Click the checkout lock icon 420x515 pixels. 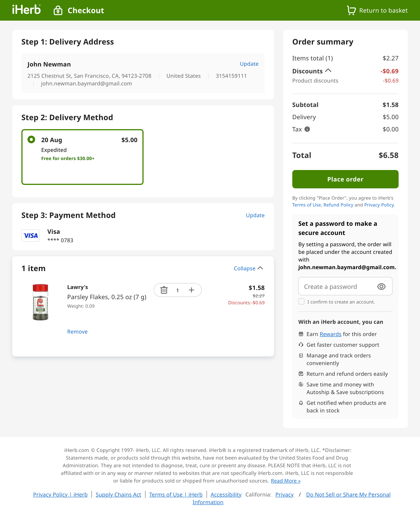(58, 10)
